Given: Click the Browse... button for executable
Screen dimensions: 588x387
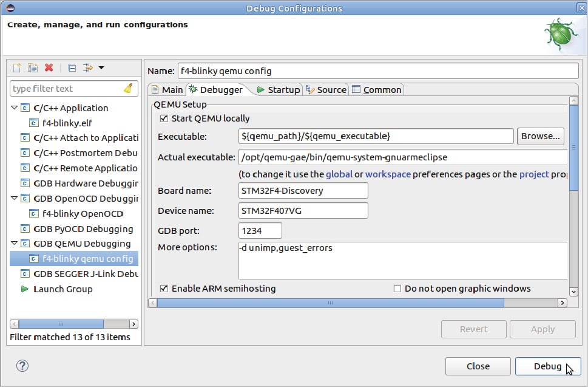Looking at the screenshot, I should [540, 136].
